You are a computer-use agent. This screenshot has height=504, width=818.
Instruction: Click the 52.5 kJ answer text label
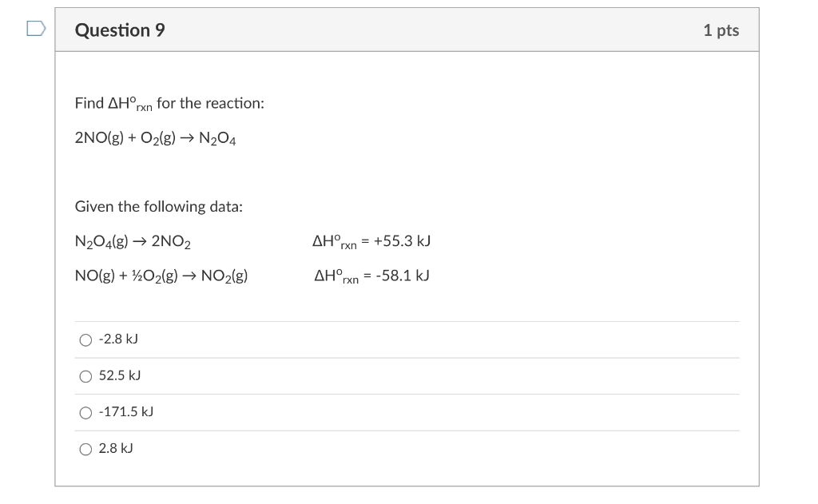coord(119,375)
